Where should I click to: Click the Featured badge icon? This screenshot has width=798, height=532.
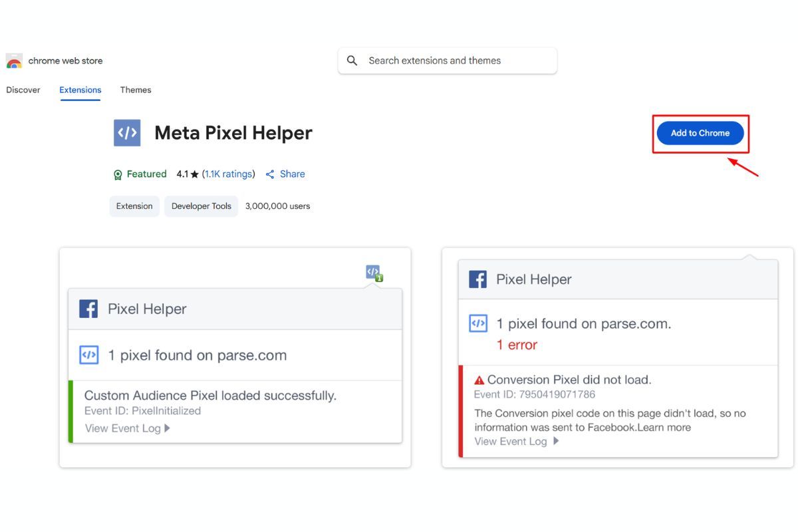tap(117, 174)
